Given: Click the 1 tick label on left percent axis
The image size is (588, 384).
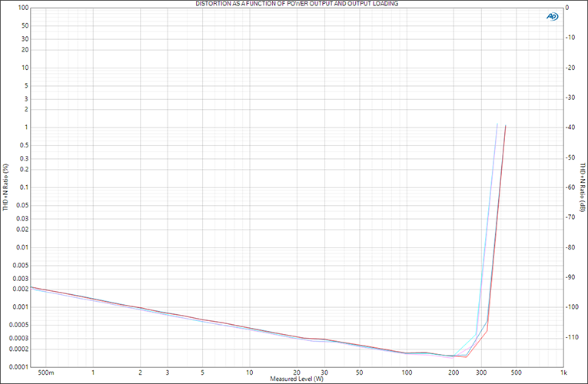Looking at the screenshot, I should click(x=26, y=127).
